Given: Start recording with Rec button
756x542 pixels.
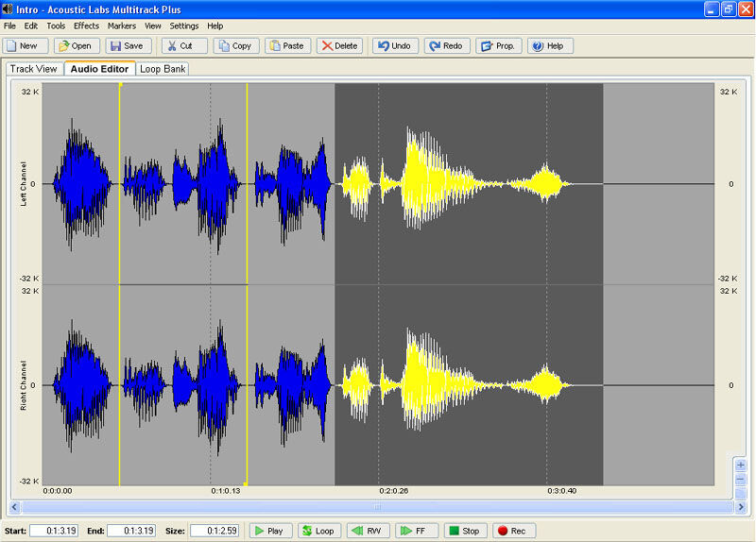Looking at the screenshot, I should [514, 531].
